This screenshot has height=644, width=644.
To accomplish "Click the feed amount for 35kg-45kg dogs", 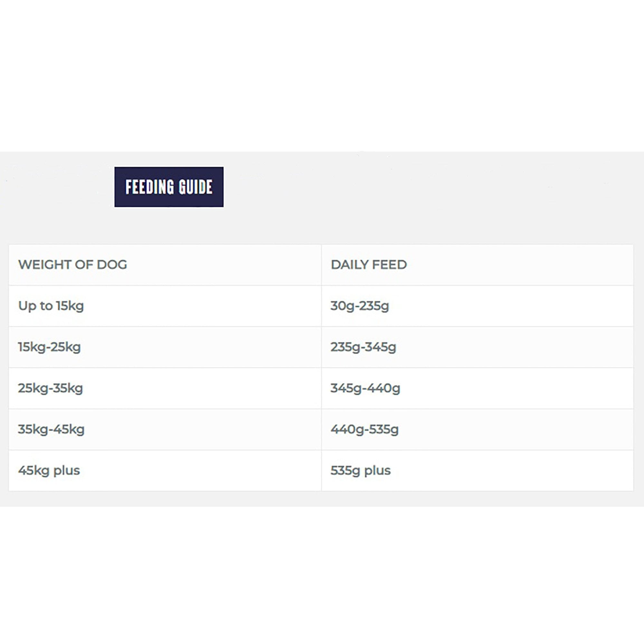I will pos(365,430).
